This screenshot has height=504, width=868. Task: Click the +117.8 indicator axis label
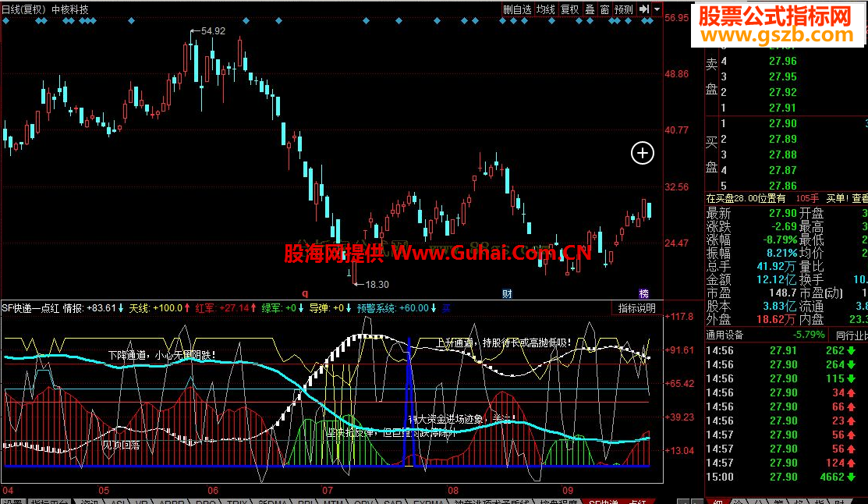(679, 316)
